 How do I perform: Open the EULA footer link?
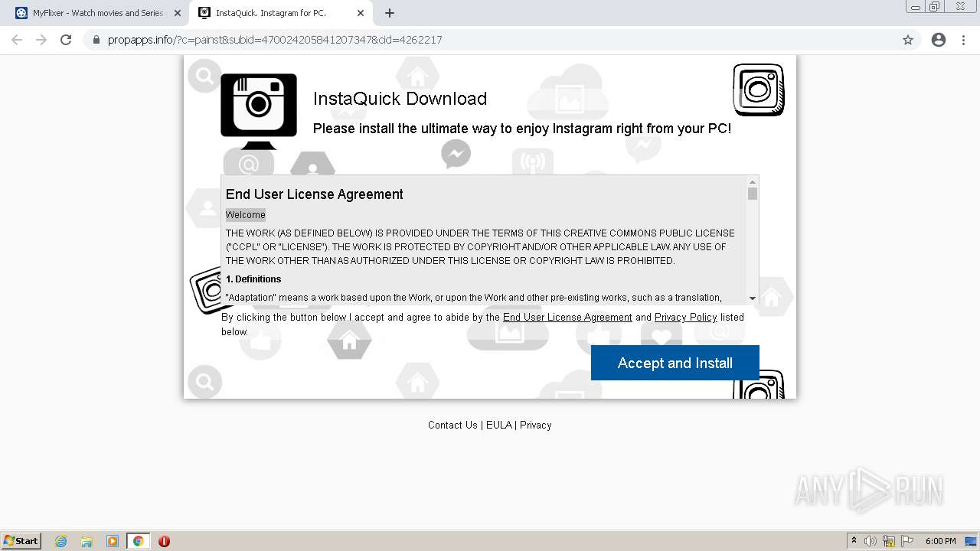click(x=498, y=425)
